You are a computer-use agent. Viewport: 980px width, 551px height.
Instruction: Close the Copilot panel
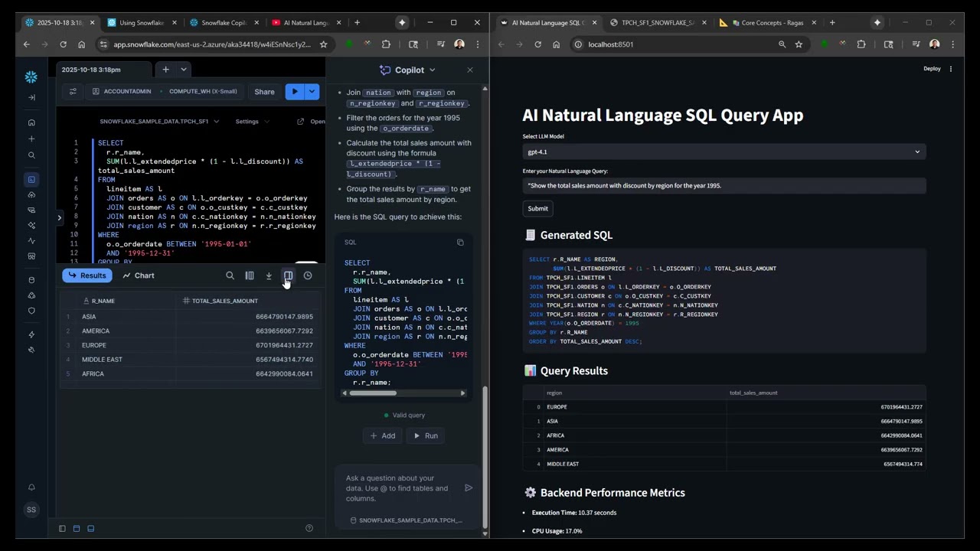click(x=470, y=70)
